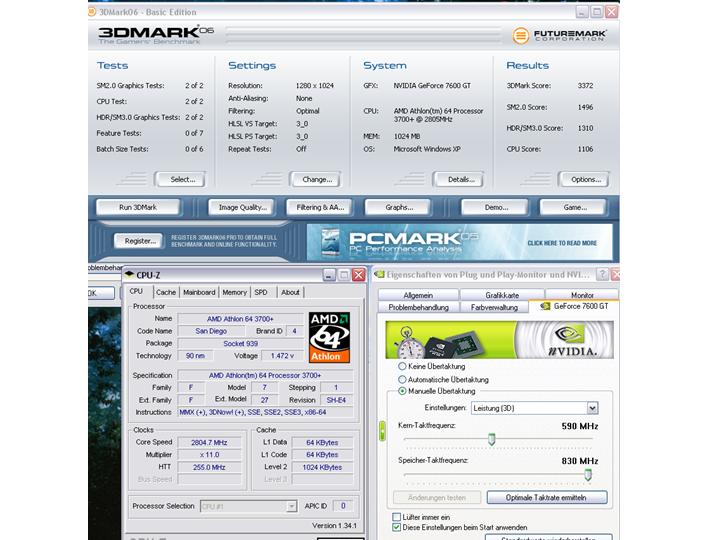Image resolution: width=720 pixels, height=540 pixels.
Task: Open Image Quality options
Action: (x=242, y=207)
